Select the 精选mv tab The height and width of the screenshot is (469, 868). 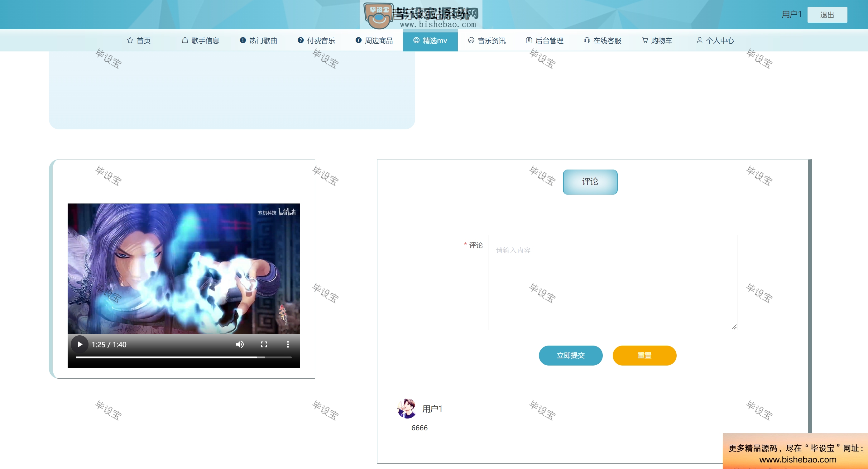(x=430, y=41)
